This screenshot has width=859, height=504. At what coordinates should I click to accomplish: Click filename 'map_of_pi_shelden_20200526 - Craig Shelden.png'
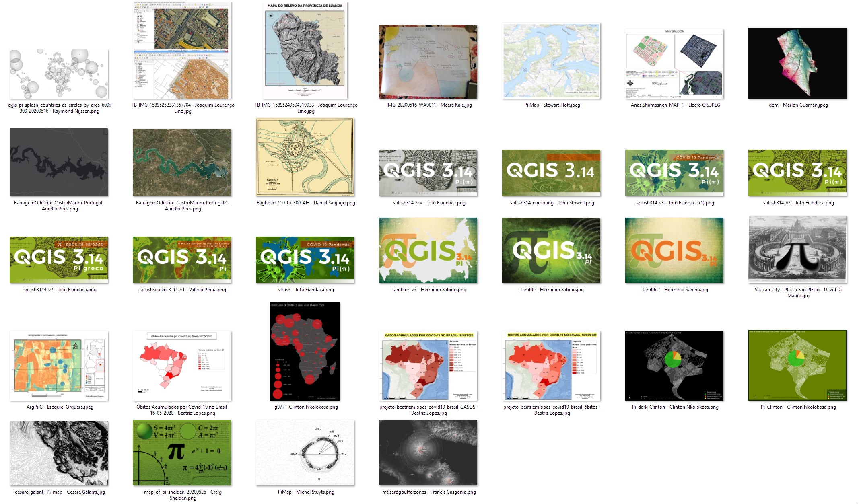tap(183, 495)
